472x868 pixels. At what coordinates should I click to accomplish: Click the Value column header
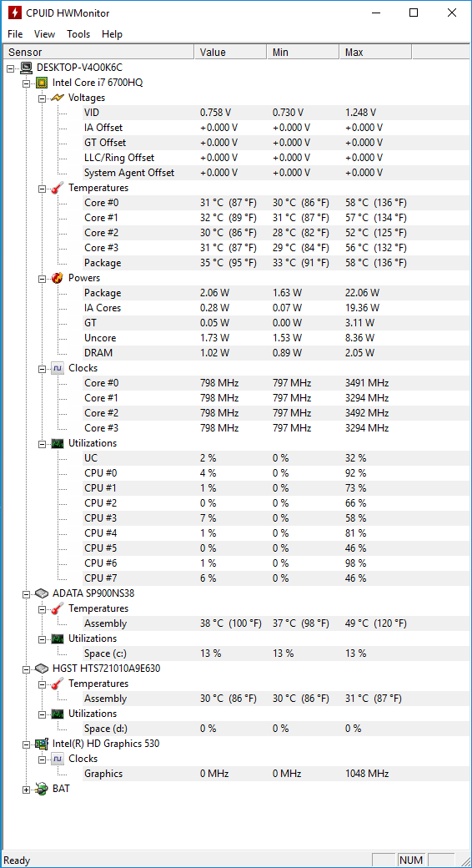tap(230, 52)
